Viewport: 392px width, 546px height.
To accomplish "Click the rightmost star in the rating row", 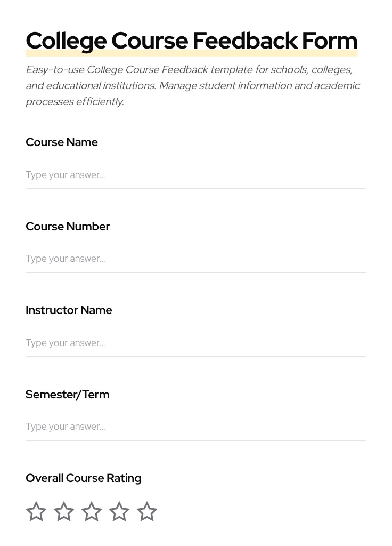I will pyautogui.click(x=147, y=511).
